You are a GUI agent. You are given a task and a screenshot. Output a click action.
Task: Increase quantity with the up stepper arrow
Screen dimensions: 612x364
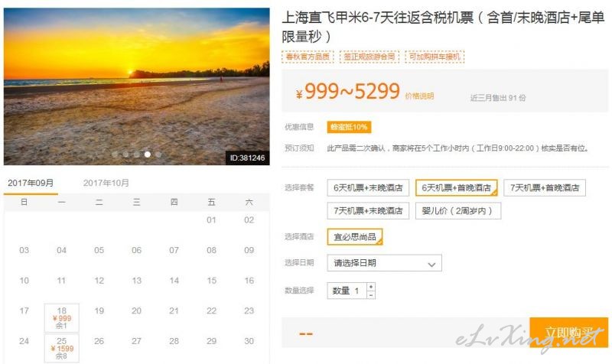coord(371,287)
